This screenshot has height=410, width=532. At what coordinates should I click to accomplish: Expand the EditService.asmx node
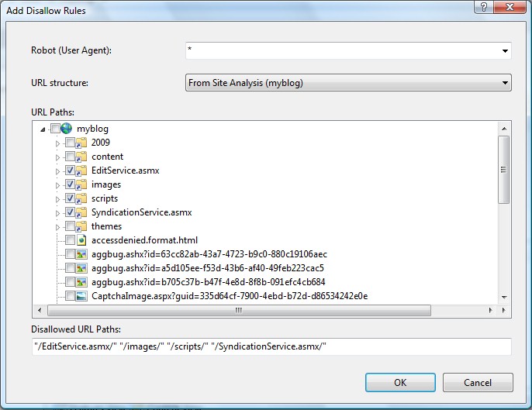pos(57,171)
